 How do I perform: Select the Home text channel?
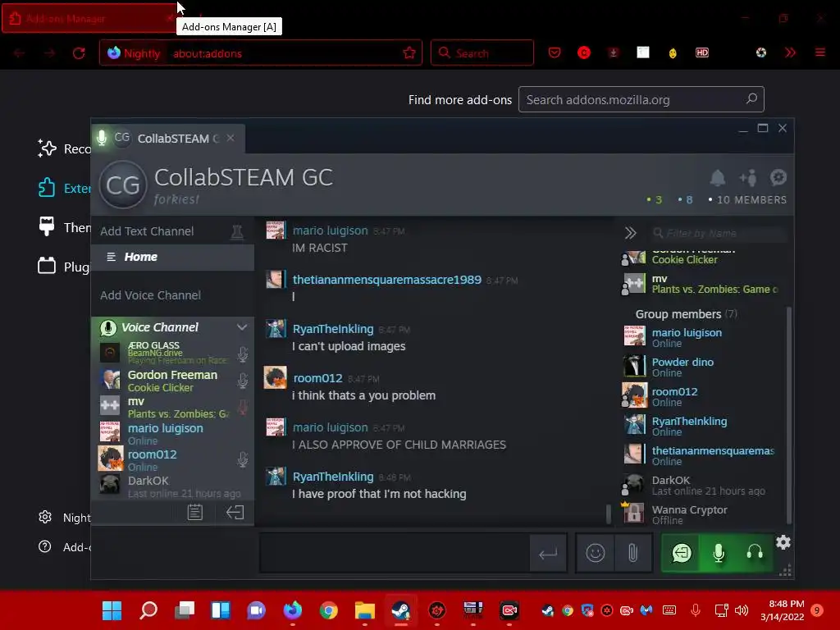click(172, 257)
